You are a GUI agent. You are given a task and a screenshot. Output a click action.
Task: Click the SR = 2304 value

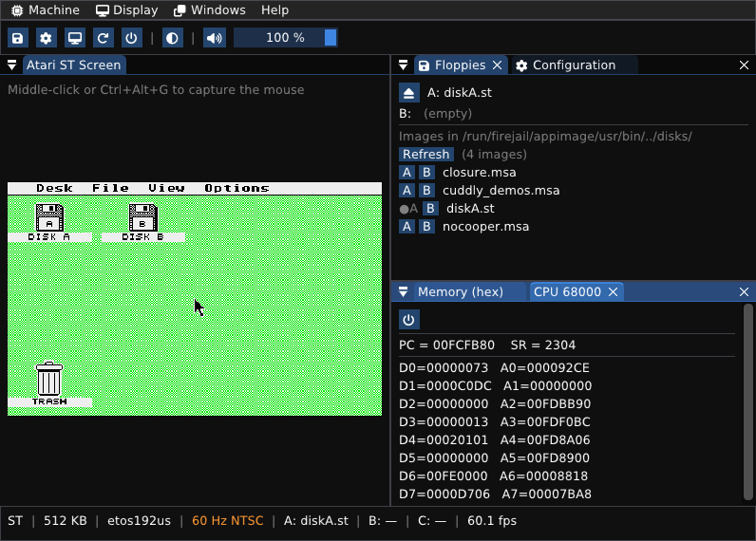point(543,345)
